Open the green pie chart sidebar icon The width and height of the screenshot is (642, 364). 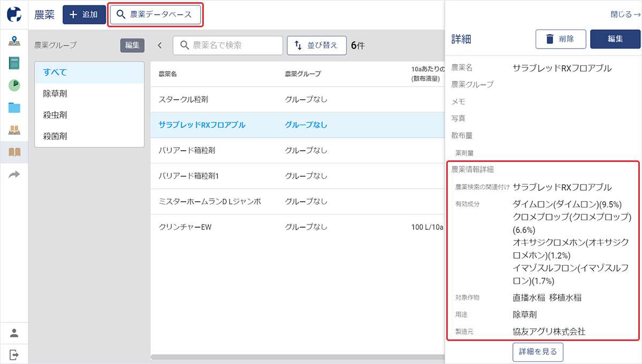(14, 85)
